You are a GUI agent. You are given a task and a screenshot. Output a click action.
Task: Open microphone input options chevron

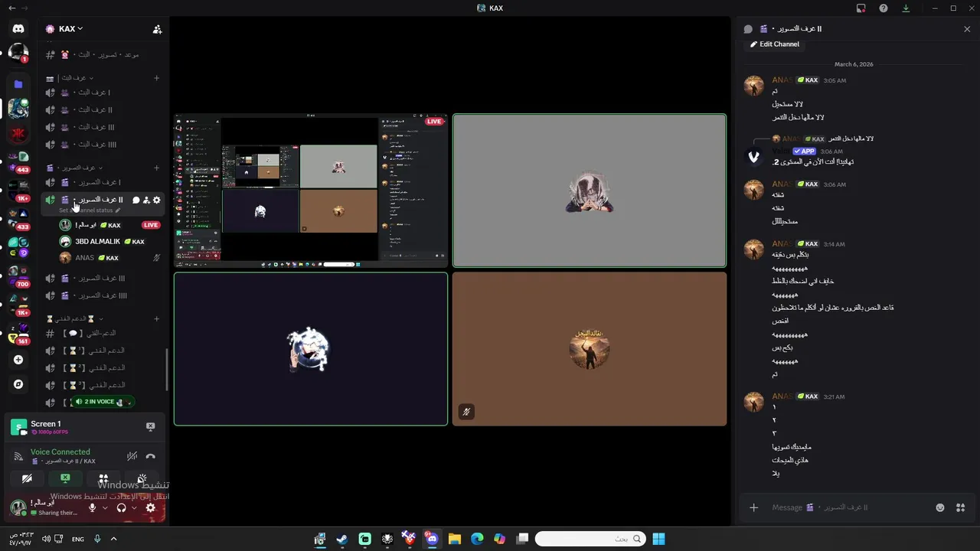coord(105,507)
